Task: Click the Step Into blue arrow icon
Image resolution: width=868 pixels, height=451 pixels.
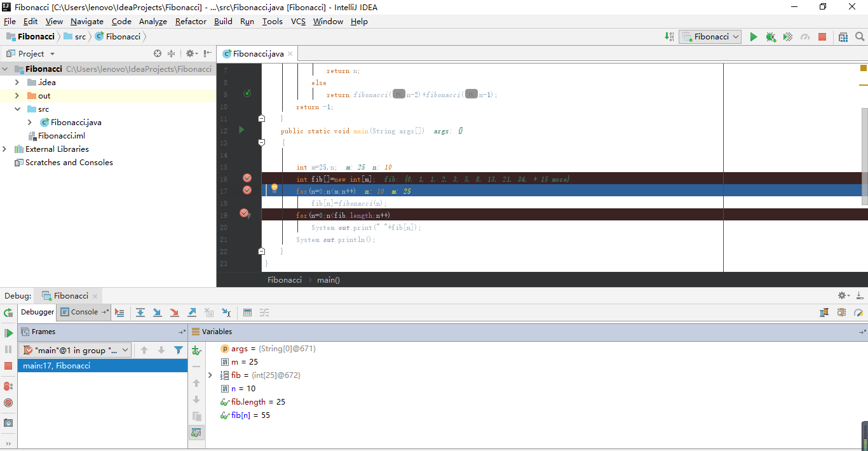Action: click(x=157, y=313)
